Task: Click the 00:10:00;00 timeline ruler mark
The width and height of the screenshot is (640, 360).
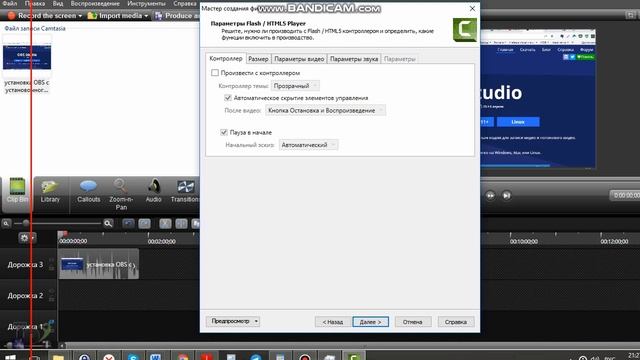Action: point(524,241)
